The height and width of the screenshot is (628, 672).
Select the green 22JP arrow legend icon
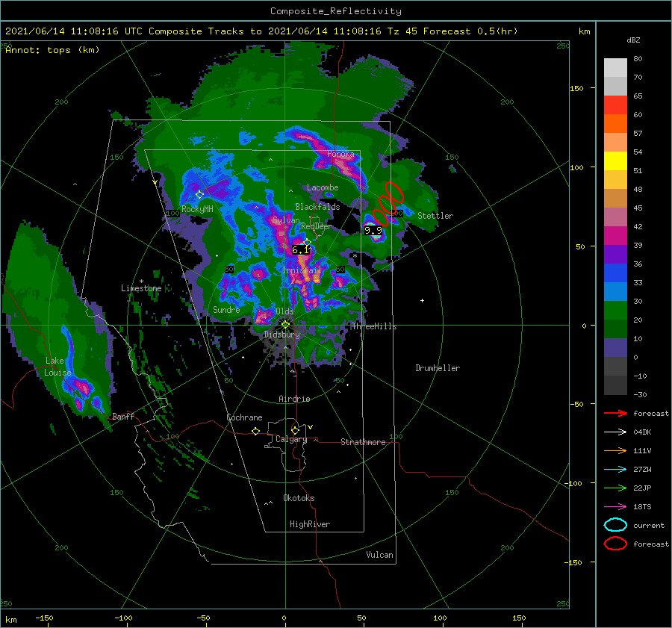615,488
